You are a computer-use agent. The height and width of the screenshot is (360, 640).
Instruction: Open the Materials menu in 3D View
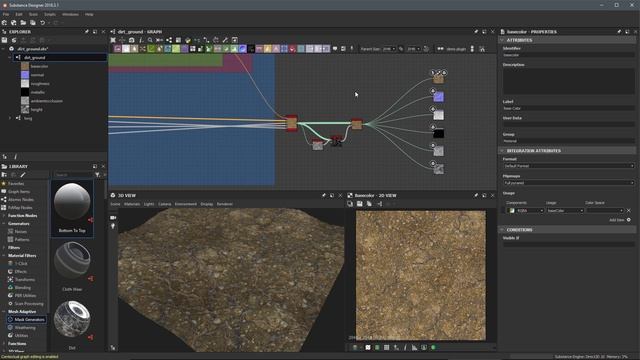coord(132,204)
